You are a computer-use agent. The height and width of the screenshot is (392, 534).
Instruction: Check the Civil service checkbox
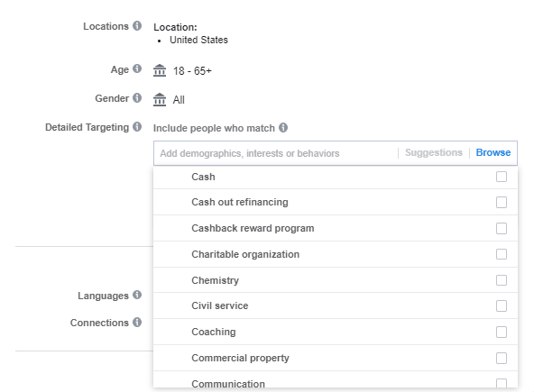point(502,305)
